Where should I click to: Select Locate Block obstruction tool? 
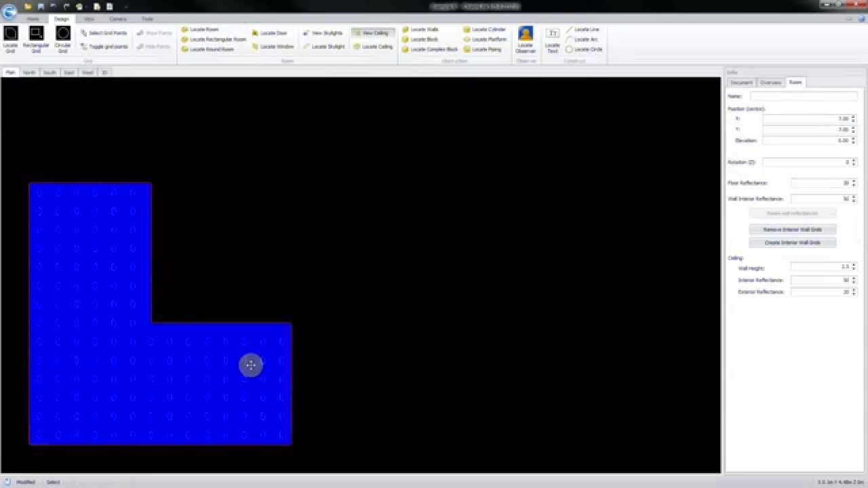(x=420, y=39)
